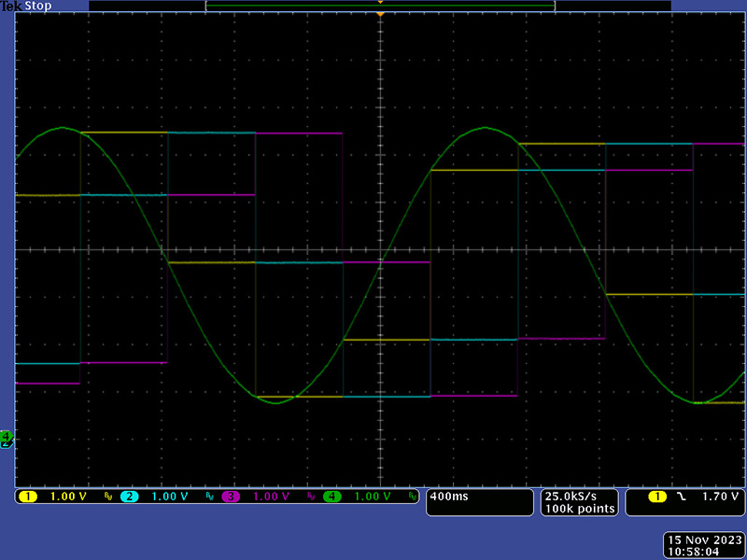
Task: Click the bandwidth limit icon after channel 4
Action: 413,497
